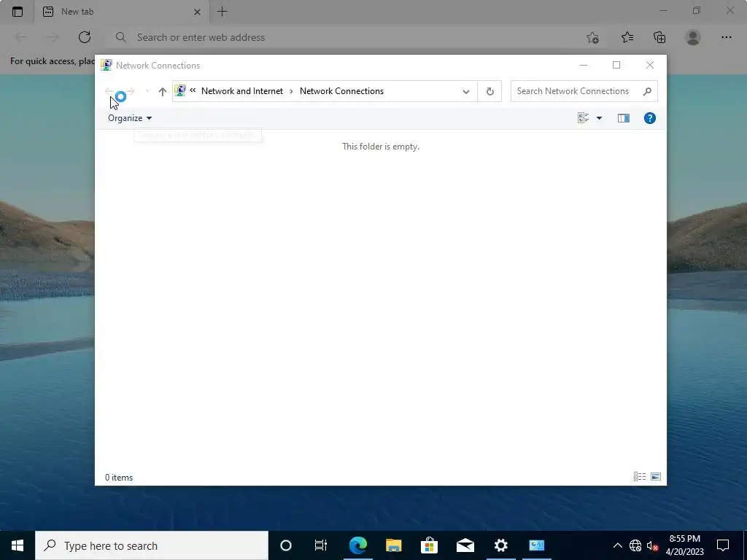The image size is (747, 560).
Task: Select Network Connections breadcrumb segment
Action: (341, 91)
